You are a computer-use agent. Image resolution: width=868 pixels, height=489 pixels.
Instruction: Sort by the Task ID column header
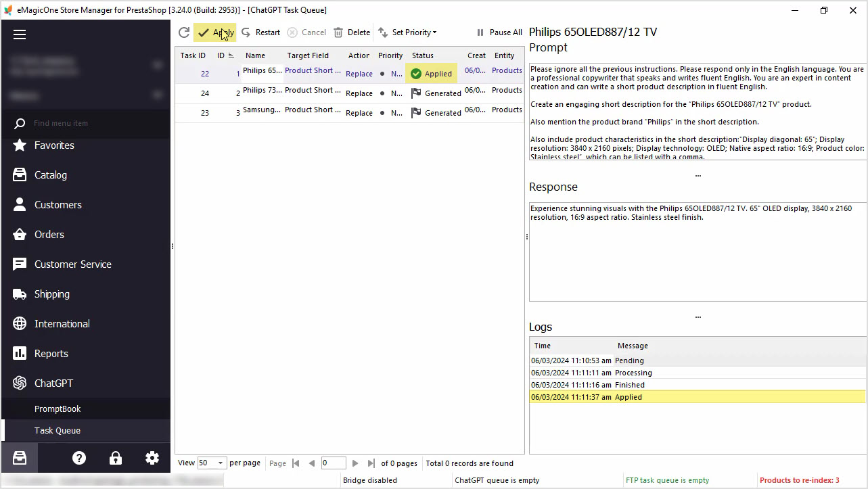pyautogui.click(x=193, y=55)
